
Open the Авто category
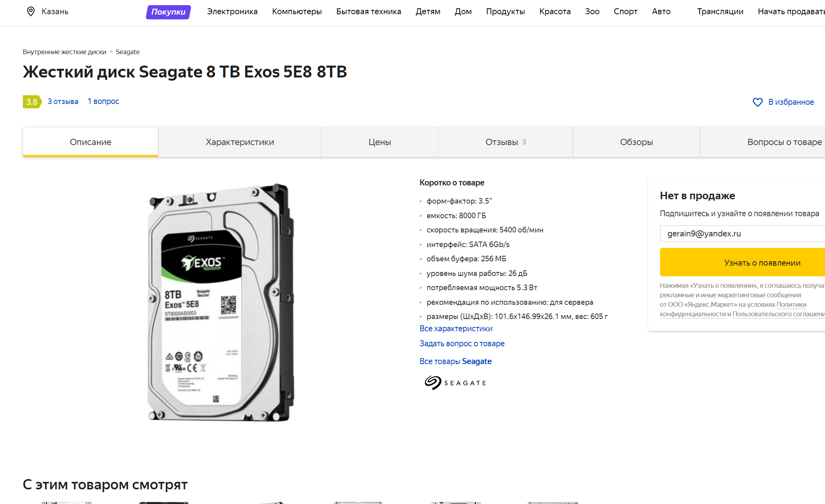tap(661, 11)
